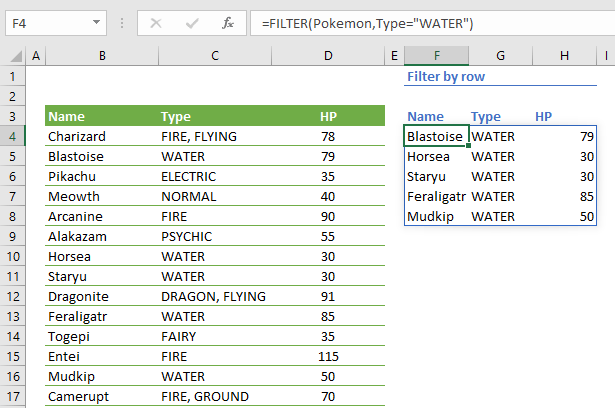Click the green Type header cell
Screen dimensions: 615x408
click(215, 116)
